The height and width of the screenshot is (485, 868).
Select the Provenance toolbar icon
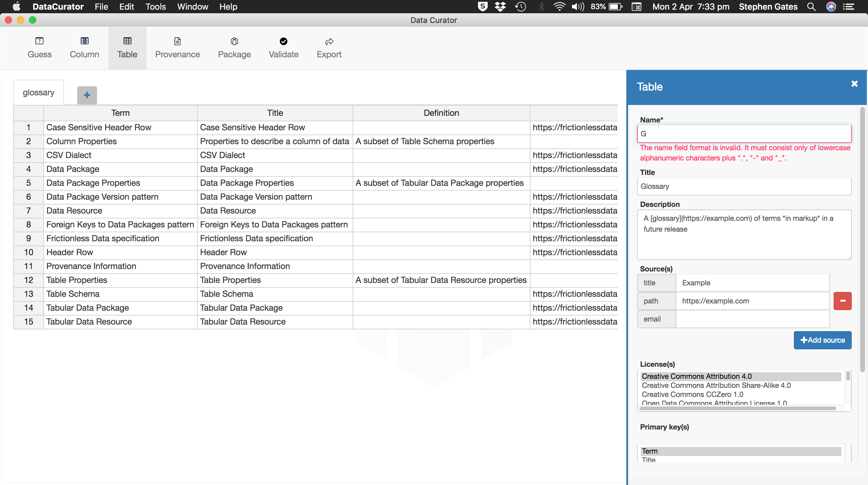[x=177, y=48]
